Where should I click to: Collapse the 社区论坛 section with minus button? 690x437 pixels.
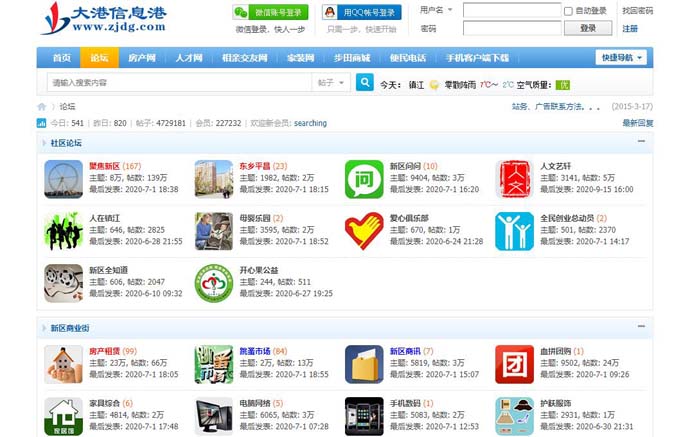point(641,141)
